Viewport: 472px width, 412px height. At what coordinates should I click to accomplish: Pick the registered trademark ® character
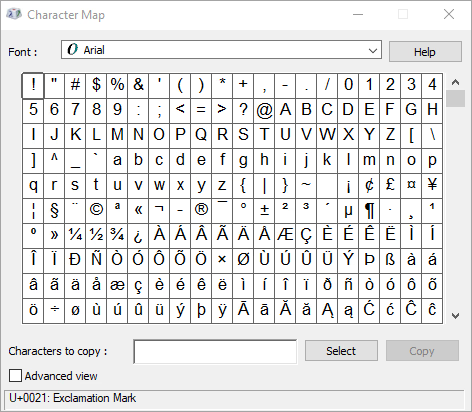(x=201, y=211)
